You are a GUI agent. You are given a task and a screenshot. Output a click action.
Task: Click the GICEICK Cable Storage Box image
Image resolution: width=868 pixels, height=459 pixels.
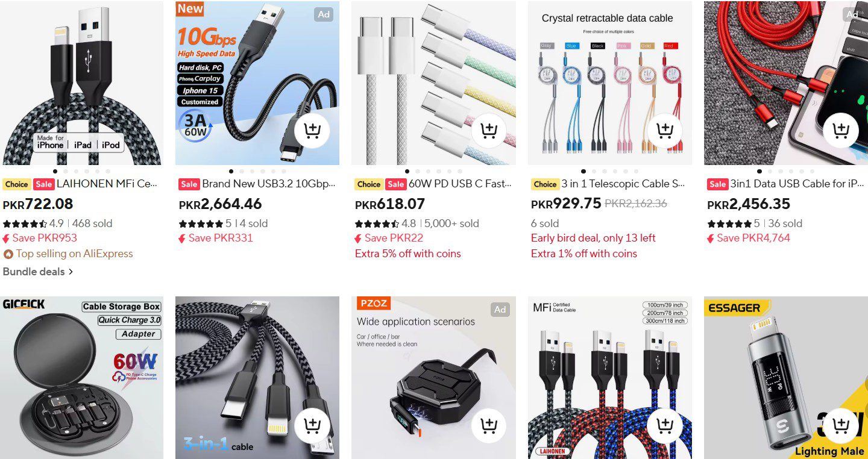(x=82, y=378)
